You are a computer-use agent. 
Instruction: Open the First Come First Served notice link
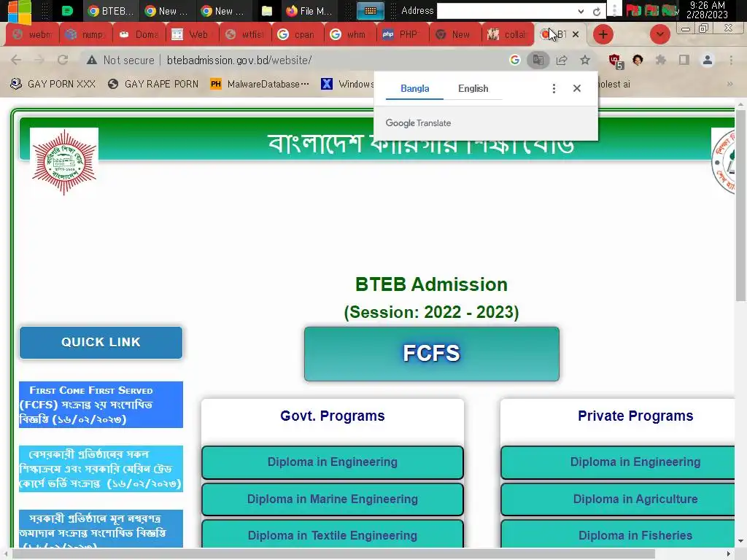click(x=101, y=405)
